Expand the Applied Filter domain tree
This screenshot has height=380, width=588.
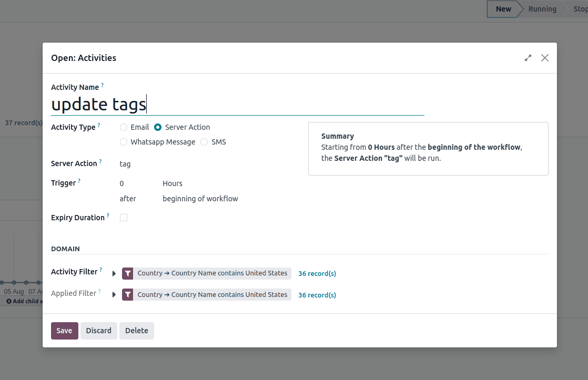tap(114, 295)
